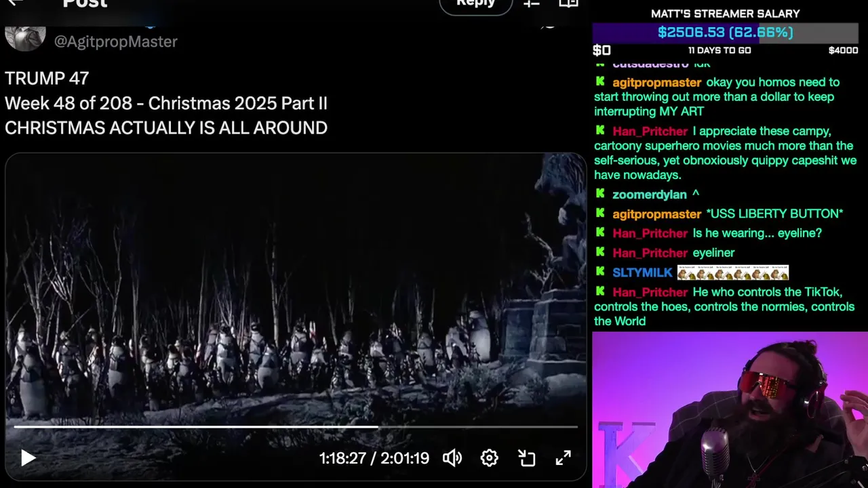
Task: Open agitpropmaster name on 'MY ART' message
Action: [656, 83]
